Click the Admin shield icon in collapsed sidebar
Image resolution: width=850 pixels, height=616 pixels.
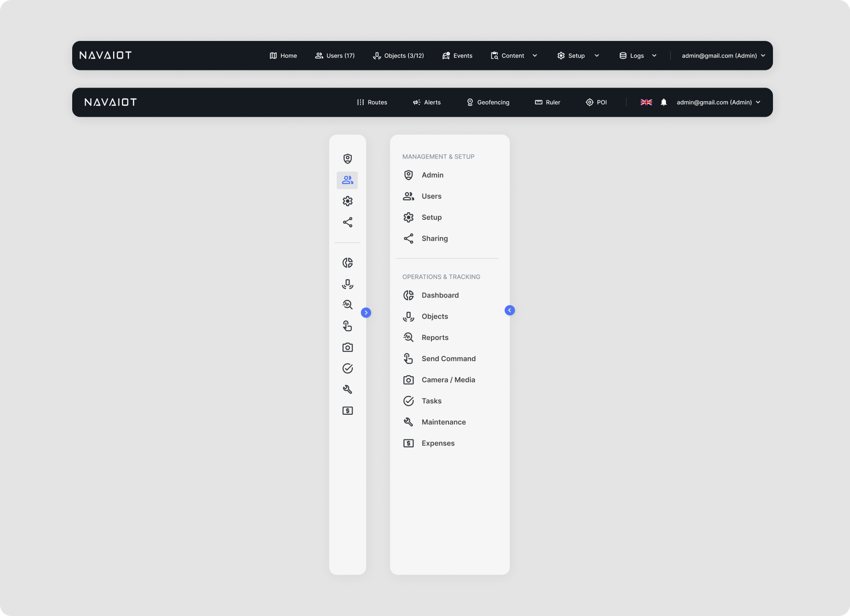(347, 159)
